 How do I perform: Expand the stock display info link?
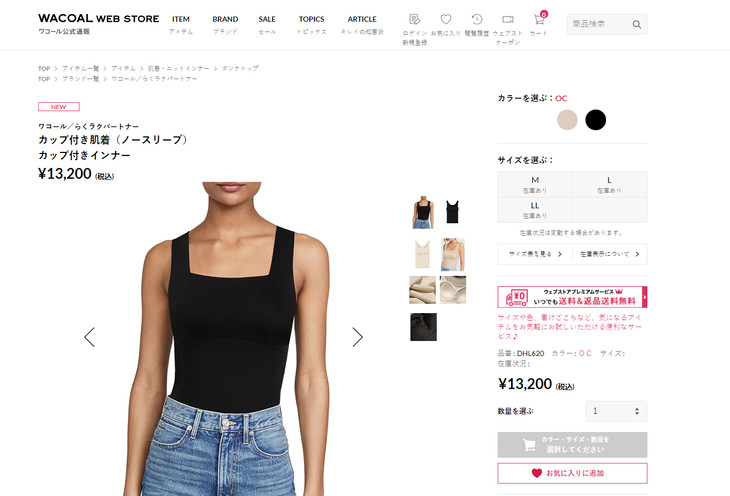tap(609, 254)
